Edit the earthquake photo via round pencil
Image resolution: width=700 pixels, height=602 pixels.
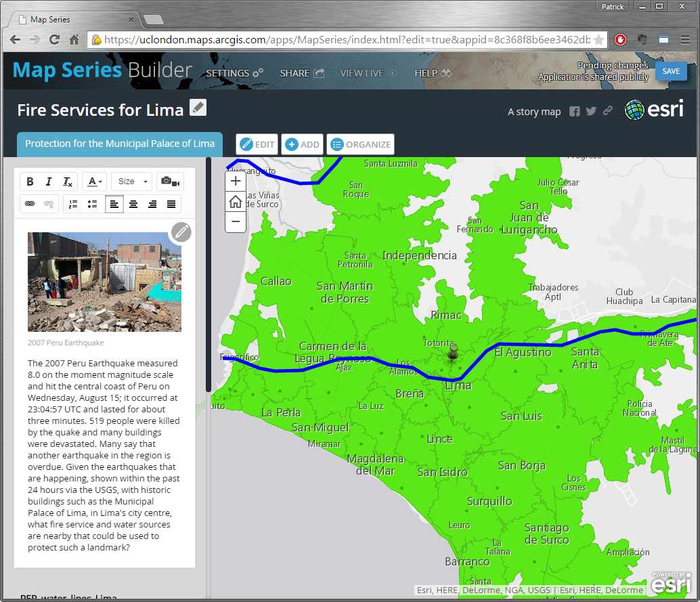[181, 232]
